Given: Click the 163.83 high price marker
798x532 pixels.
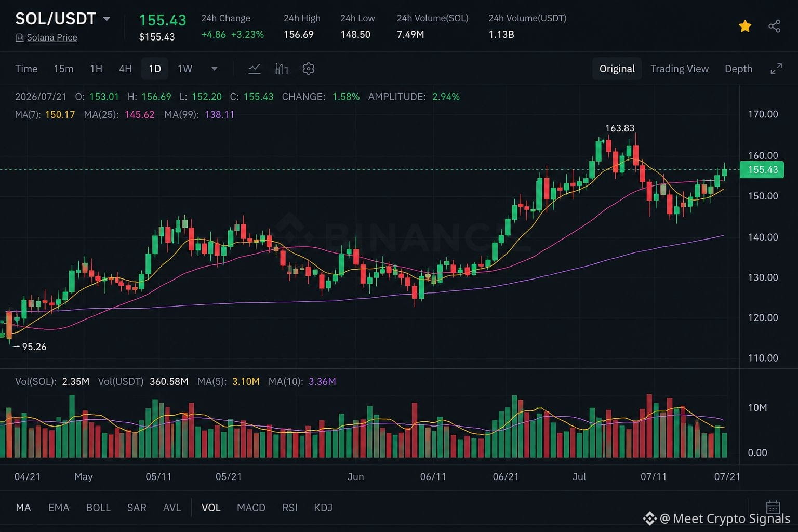Looking at the screenshot, I should point(620,128).
